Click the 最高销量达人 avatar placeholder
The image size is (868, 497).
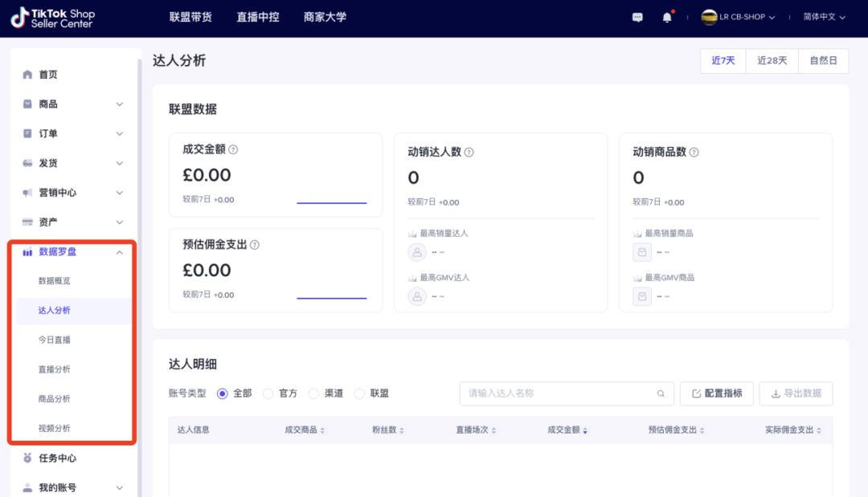tap(417, 252)
